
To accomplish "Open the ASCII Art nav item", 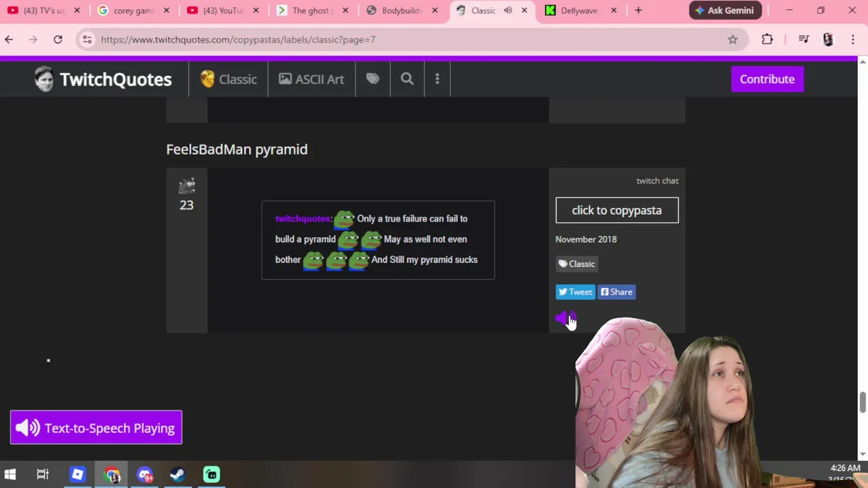I will (311, 79).
